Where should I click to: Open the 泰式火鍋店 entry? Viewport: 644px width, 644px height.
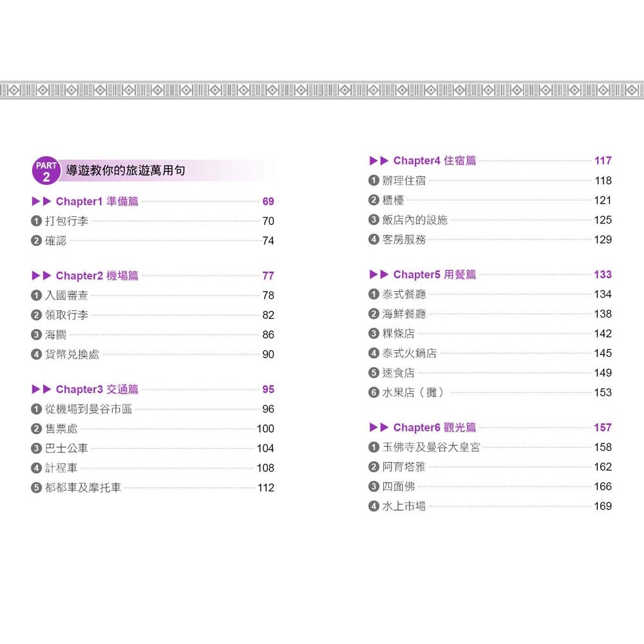pyautogui.click(x=409, y=353)
